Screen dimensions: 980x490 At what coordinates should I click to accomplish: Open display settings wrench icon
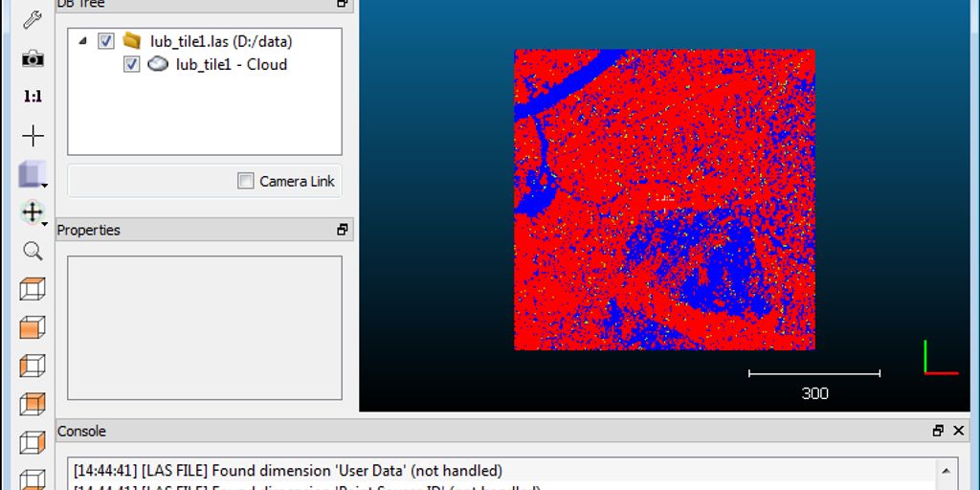coord(33,19)
